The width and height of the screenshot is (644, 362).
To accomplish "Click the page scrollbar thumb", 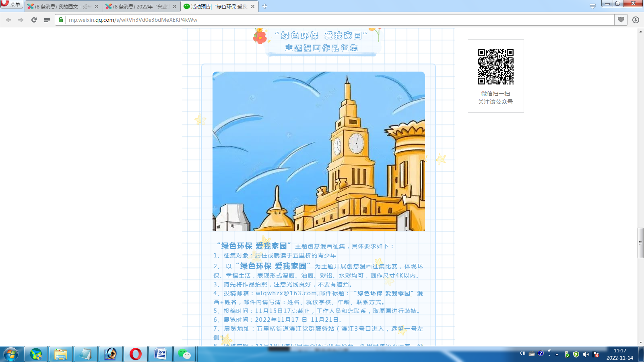I will click(x=640, y=243).
